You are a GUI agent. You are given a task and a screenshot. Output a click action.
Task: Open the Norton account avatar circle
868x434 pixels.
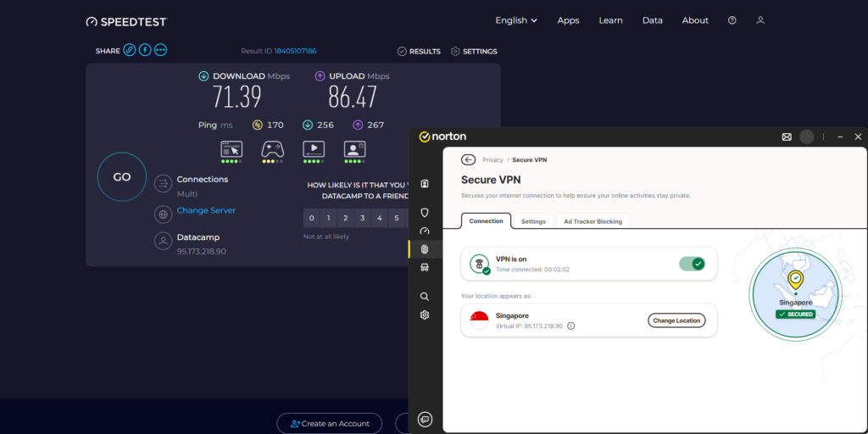click(x=807, y=136)
